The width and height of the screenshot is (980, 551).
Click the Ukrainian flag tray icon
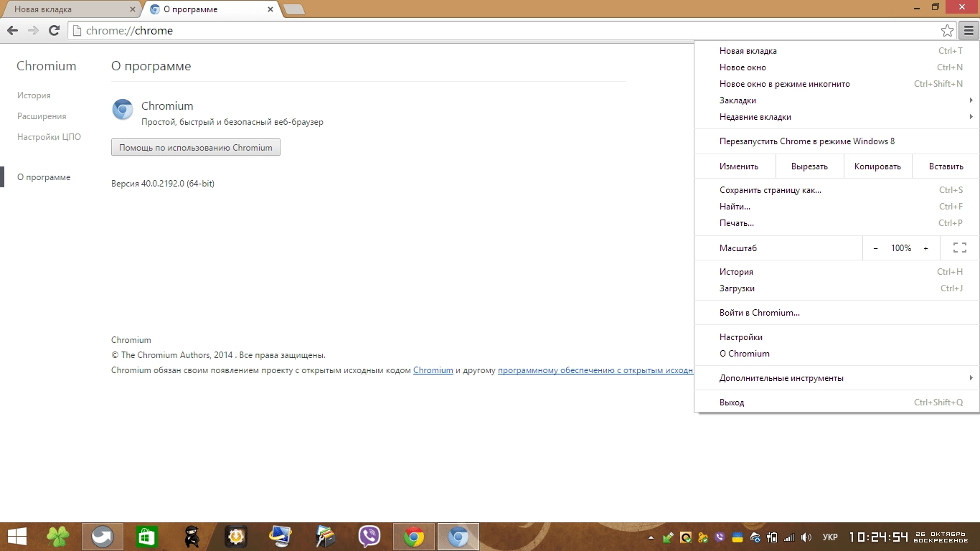(x=737, y=537)
